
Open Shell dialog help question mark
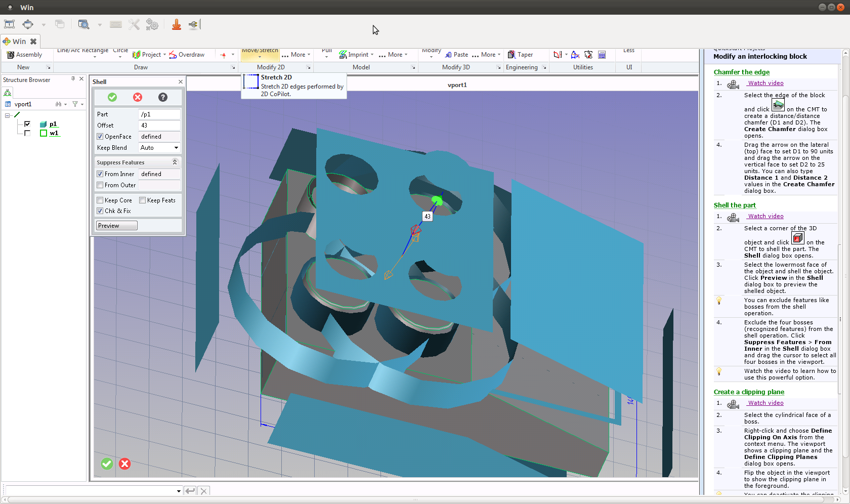[x=163, y=97]
